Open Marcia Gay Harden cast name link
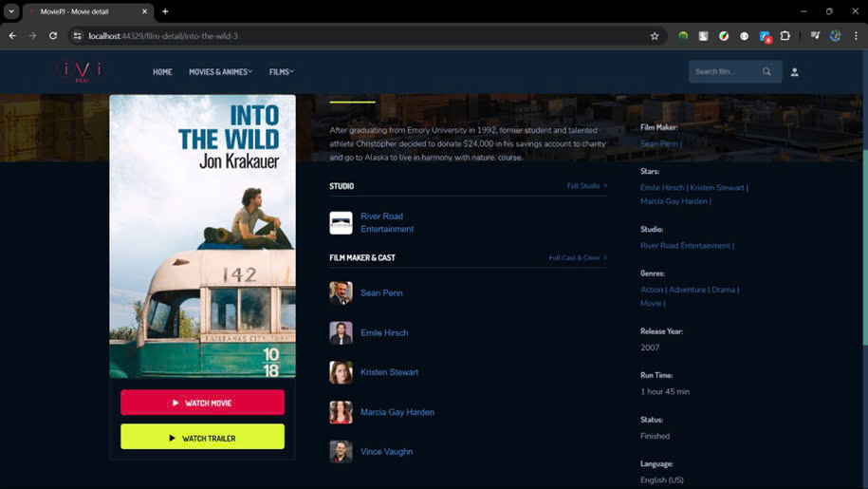 tap(397, 412)
